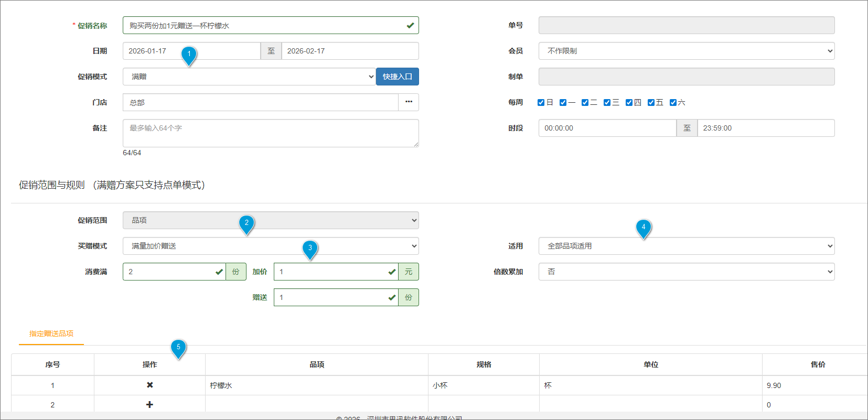Screen dimensions: 868x420
Task: Toggle the 三 (Wednesday) checkbox
Action: pyautogui.click(x=607, y=103)
